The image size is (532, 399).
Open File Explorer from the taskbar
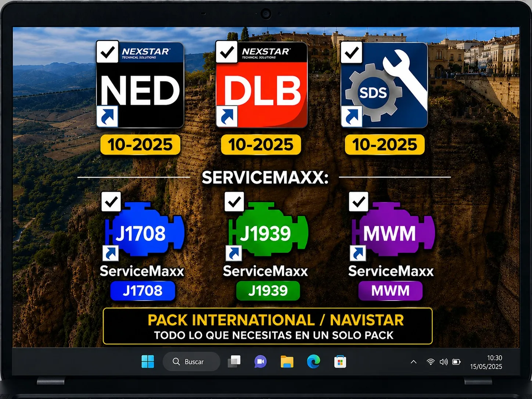[287, 362]
